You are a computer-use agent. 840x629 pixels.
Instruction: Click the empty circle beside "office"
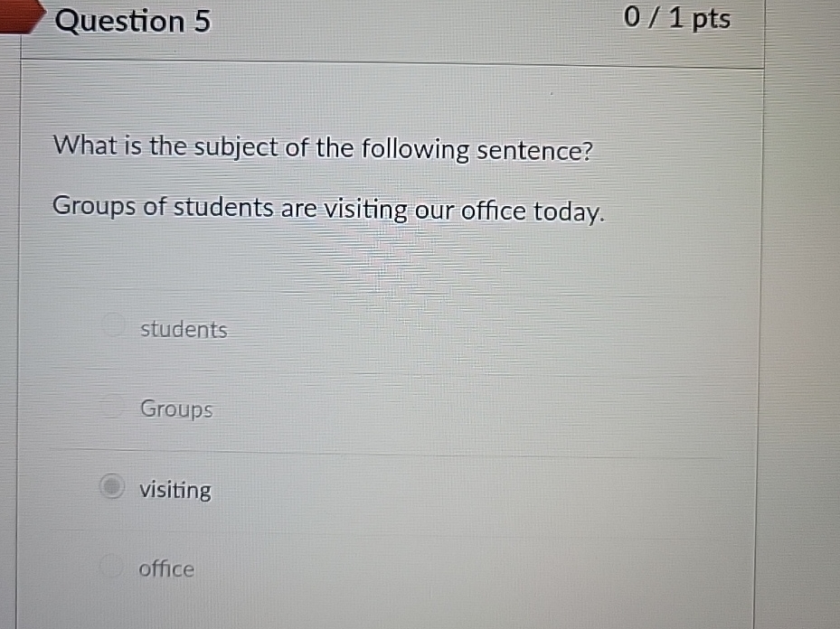[112, 567]
